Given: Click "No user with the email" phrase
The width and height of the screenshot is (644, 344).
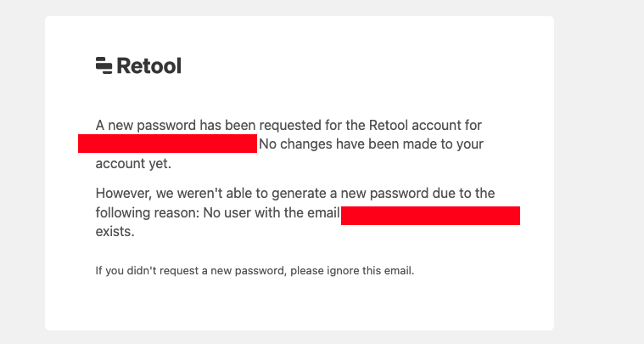Looking at the screenshot, I should click(x=272, y=213).
